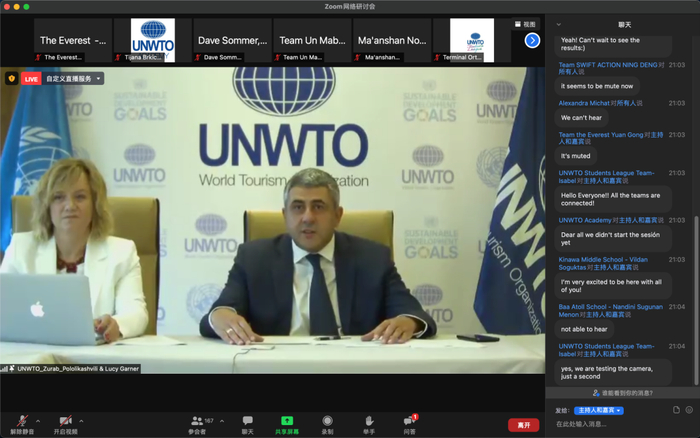700x438 pixels.
Task: Click the red leave meeting (离开) button
Action: point(521,425)
